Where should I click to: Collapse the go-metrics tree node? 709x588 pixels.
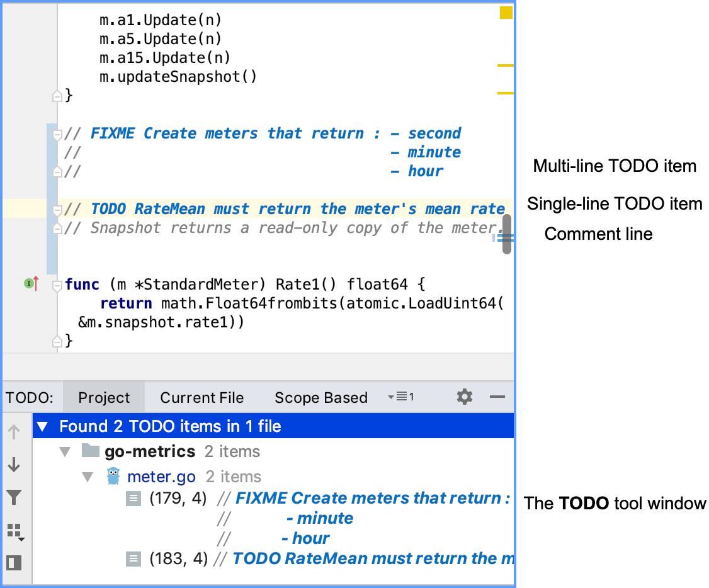click(x=65, y=451)
